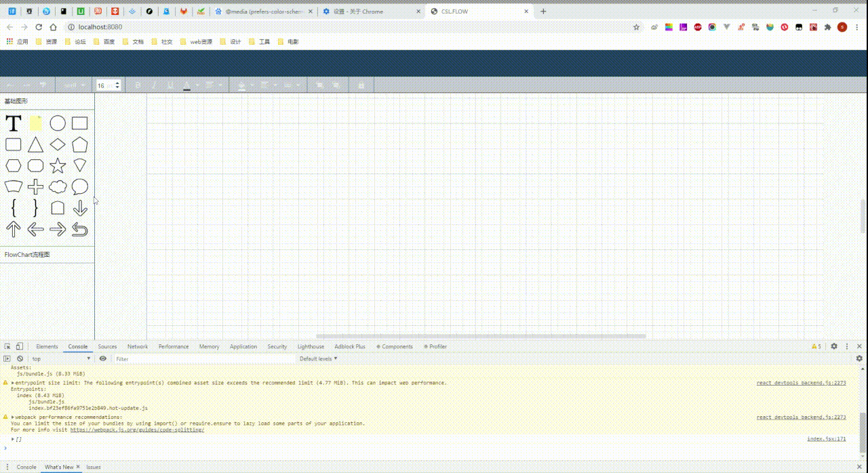
Task: Clear the console log
Action: coord(20,358)
